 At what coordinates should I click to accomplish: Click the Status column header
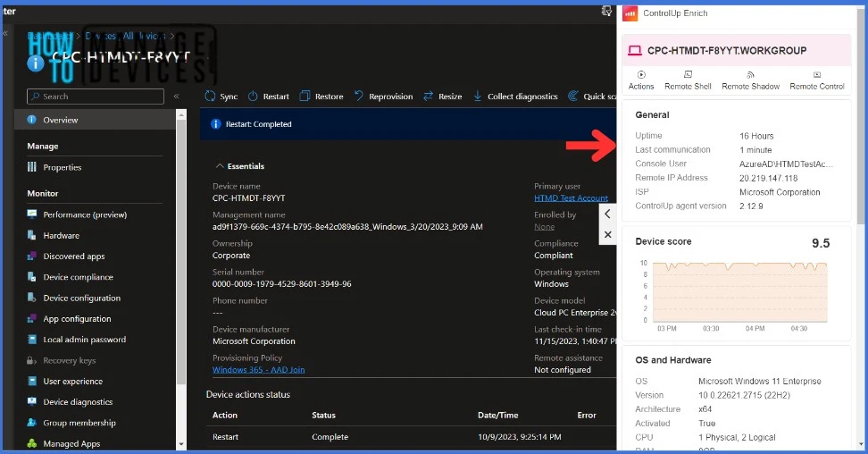coord(323,416)
